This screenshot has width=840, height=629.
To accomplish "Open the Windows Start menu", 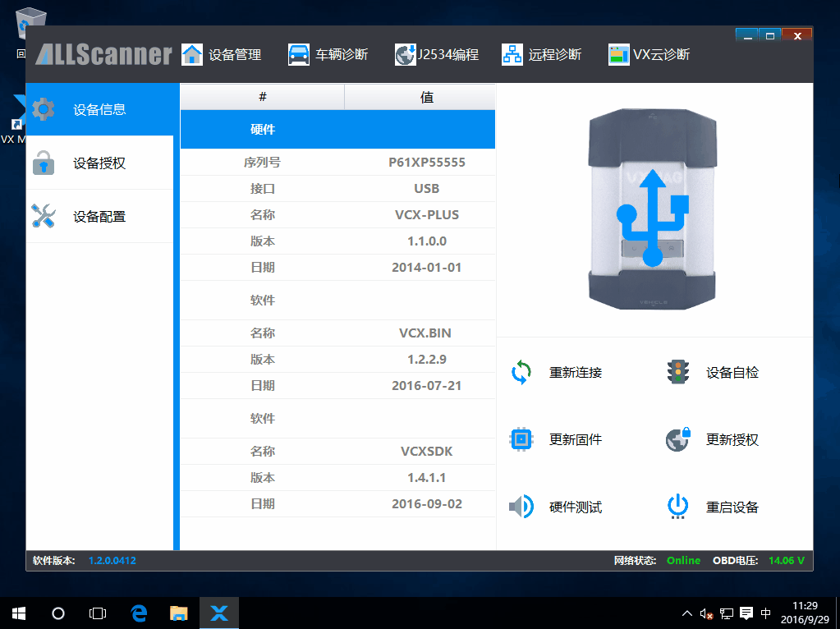I will 19,613.
